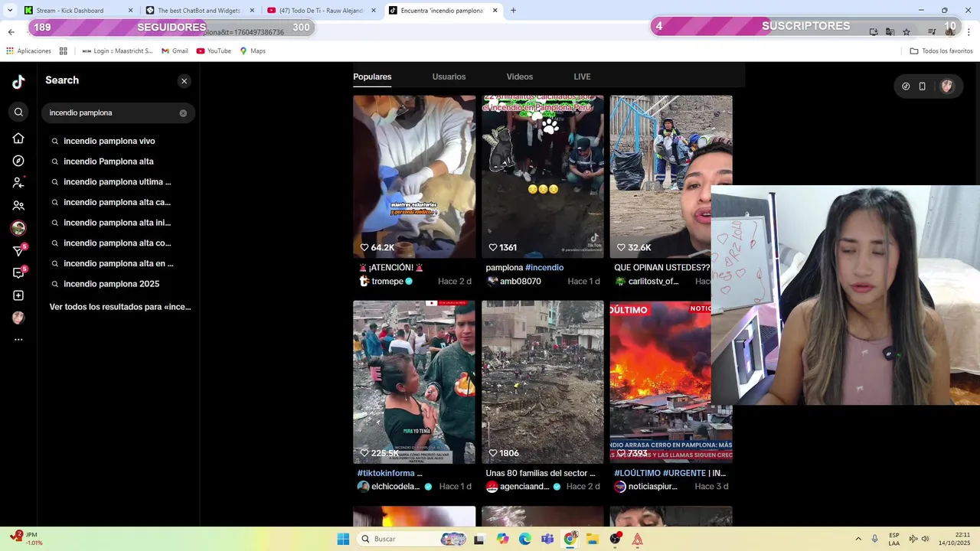Go back with the browser back arrow

coord(11,32)
